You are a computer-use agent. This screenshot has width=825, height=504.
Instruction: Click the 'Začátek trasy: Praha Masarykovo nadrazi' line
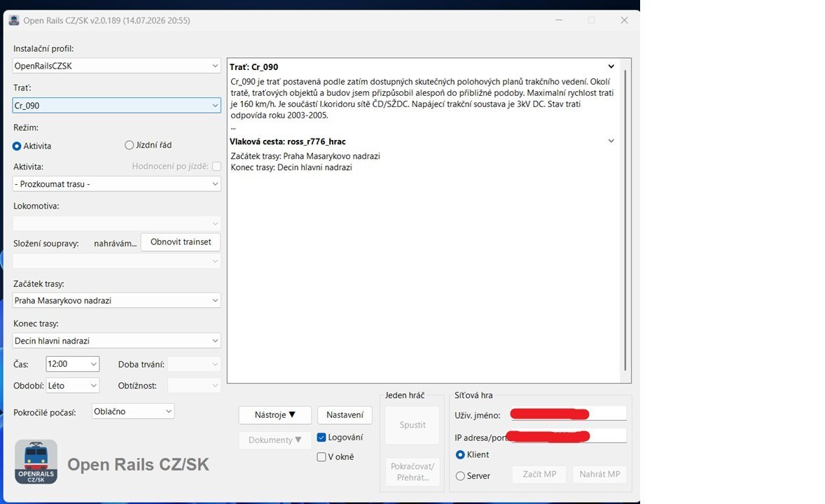305,156
